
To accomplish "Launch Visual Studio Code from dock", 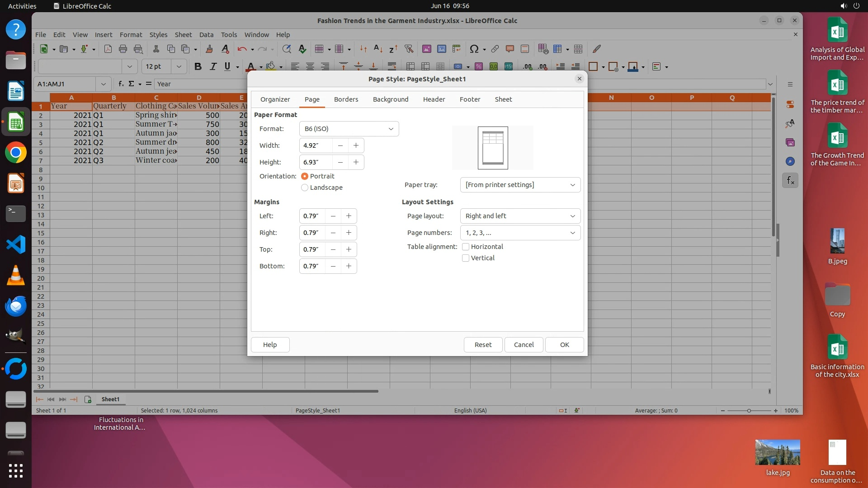I will point(16,244).
